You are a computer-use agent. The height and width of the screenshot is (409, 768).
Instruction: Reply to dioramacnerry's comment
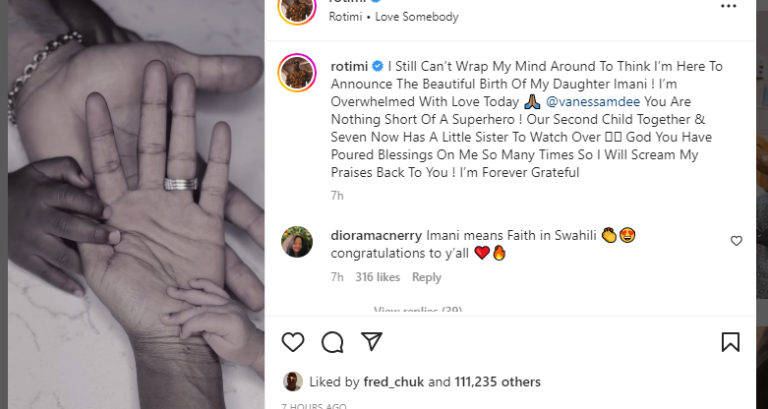pyautogui.click(x=426, y=277)
